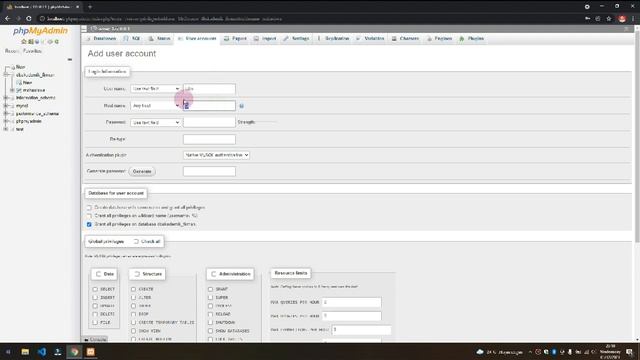Tick the Structure group checkbox
Image resolution: width=640 pixels, height=360 pixels.
tap(137, 274)
